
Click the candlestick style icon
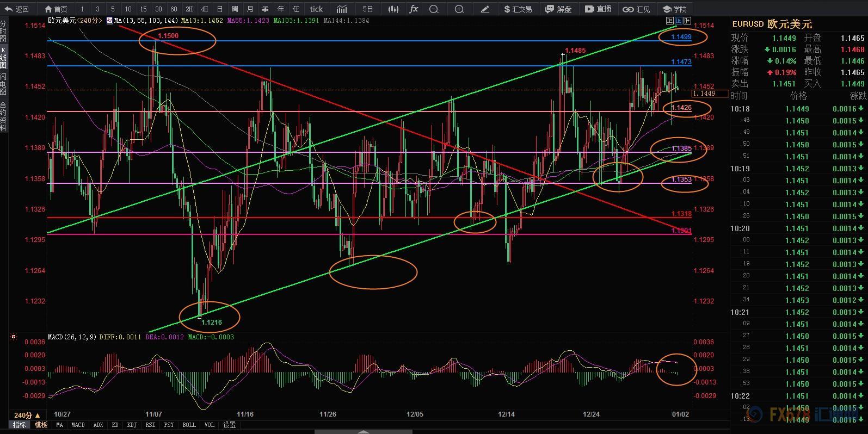tap(393, 9)
